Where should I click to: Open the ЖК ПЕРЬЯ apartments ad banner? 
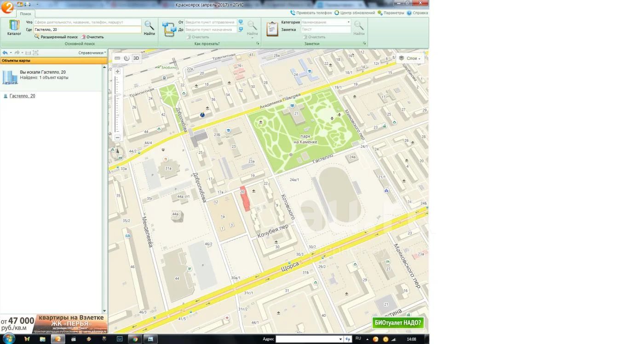point(54,324)
